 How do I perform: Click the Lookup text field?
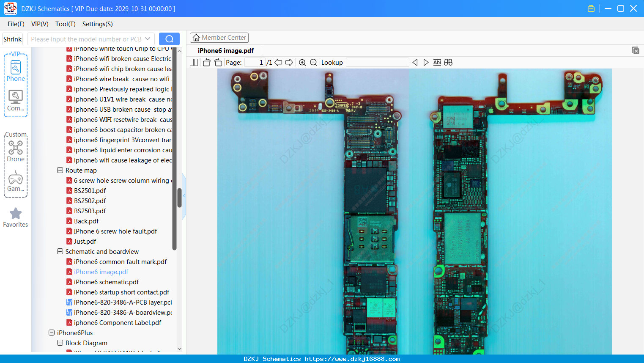[x=378, y=63]
